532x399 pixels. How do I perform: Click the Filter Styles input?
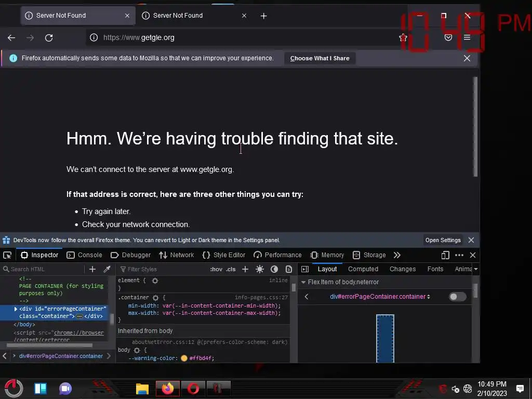[x=163, y=270]
